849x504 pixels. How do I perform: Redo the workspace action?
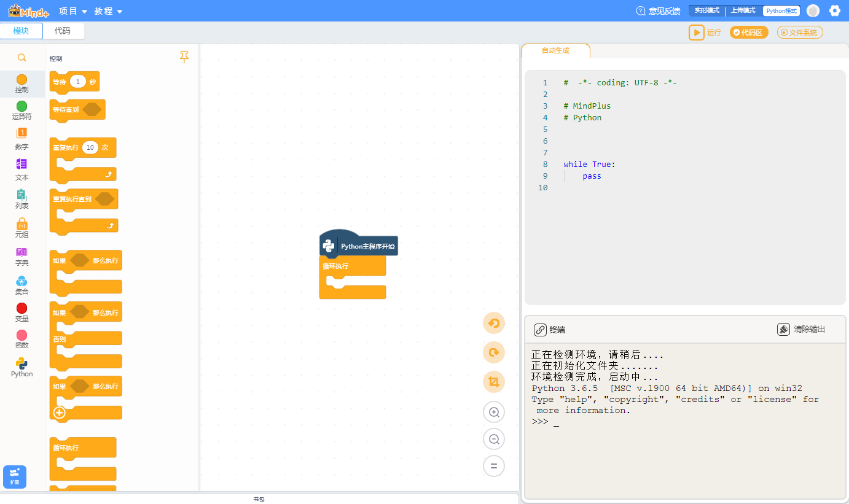493,352
